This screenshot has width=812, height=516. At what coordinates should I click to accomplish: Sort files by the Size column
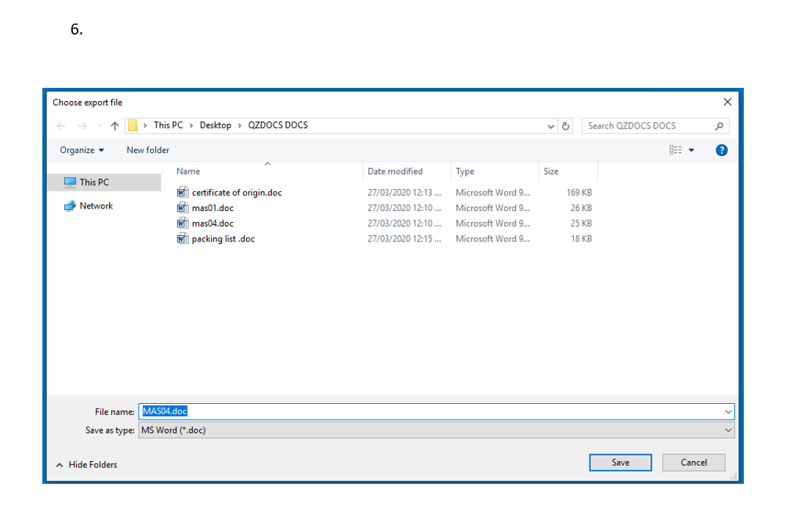[551, 172]
